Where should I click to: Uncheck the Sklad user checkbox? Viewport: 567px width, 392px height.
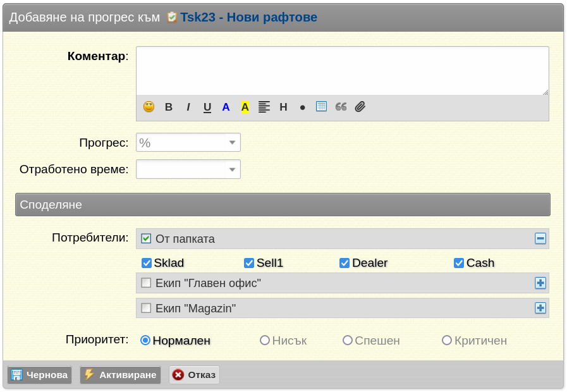(x=147, y=263)
